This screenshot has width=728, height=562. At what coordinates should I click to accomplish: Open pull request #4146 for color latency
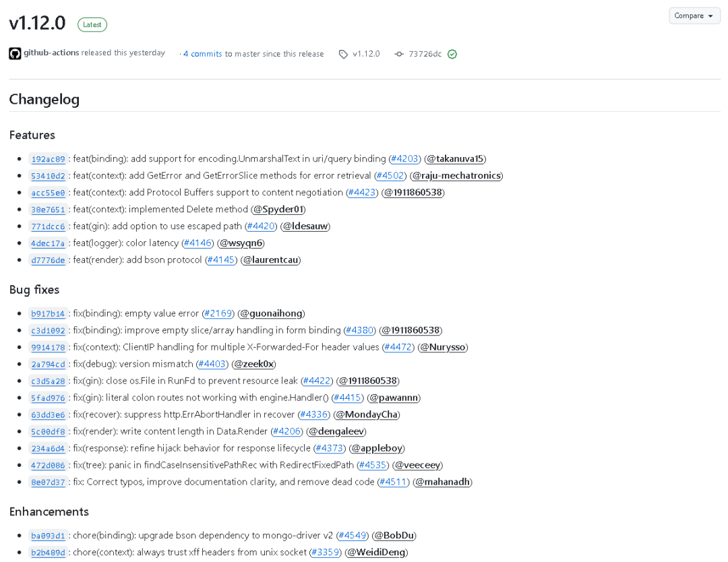(198, 243)
